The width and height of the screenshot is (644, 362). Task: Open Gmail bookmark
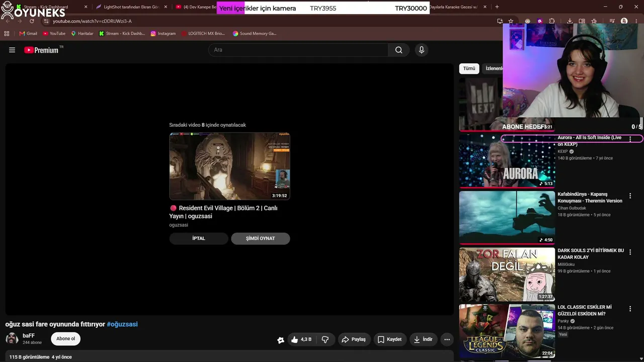click(x=28, y=34)
